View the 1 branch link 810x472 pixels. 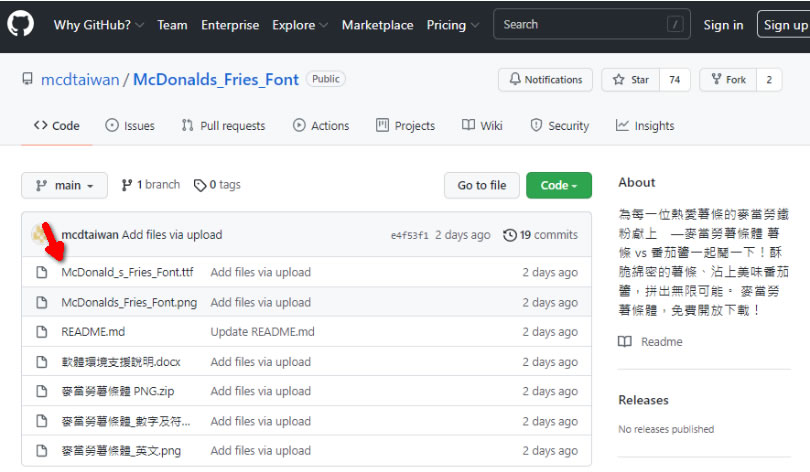(x=150, y=185)
